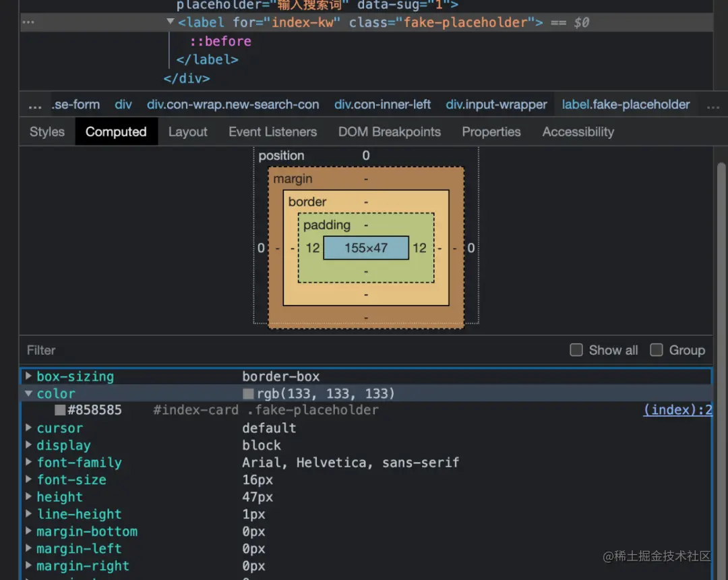728x580 pixels.
Task: Open the (index):2 source link
Action: 677,410
